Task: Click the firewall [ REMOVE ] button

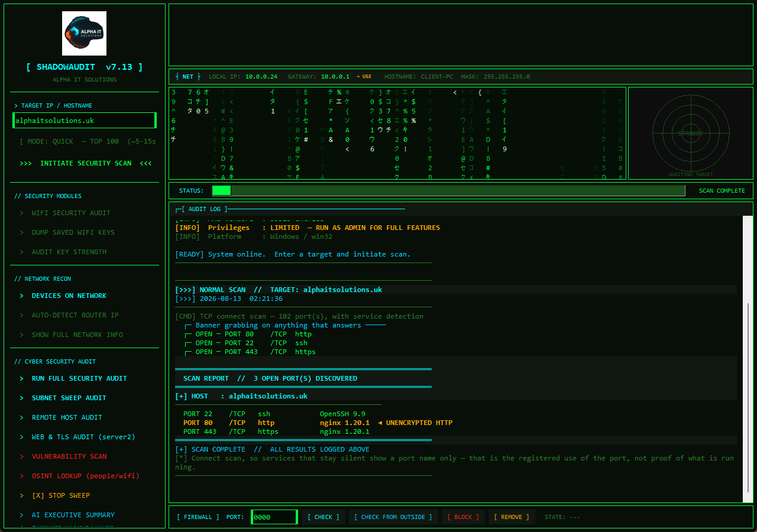Action: tap(512, 517)
